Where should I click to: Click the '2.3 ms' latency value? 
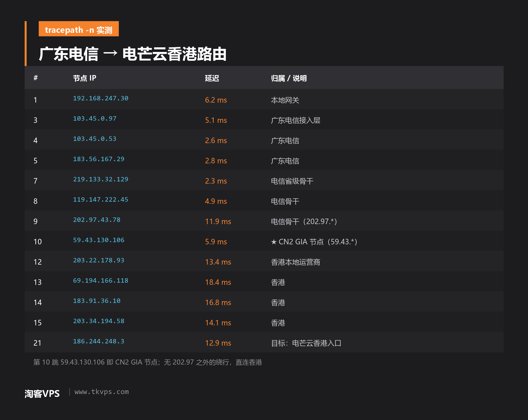click(x=216, y=181)
